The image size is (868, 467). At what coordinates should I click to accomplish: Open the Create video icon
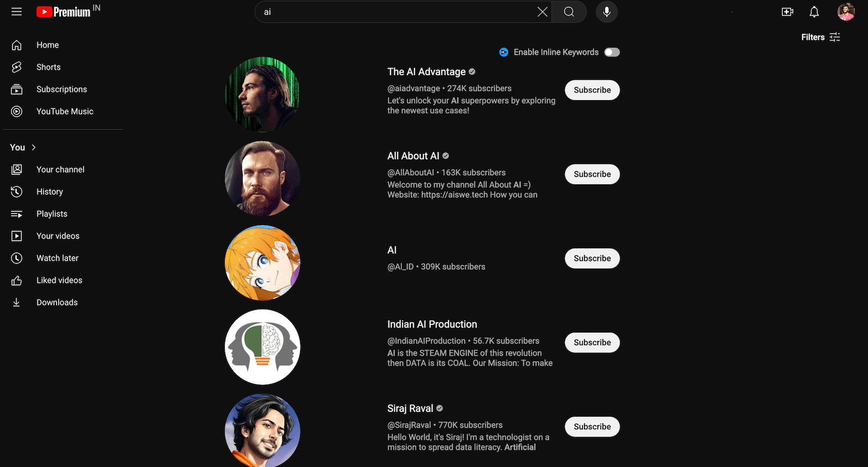click(787, 12)
